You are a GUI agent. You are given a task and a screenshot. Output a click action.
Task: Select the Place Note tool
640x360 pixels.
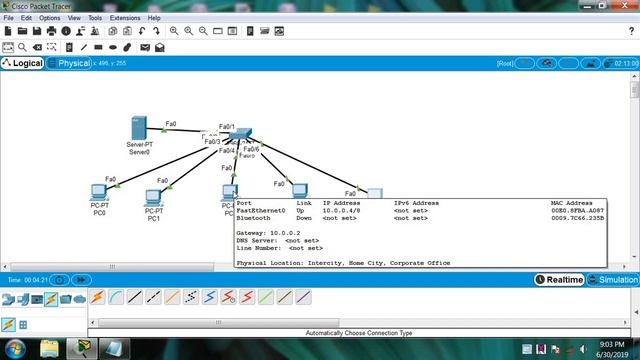(x=69, y=47)
